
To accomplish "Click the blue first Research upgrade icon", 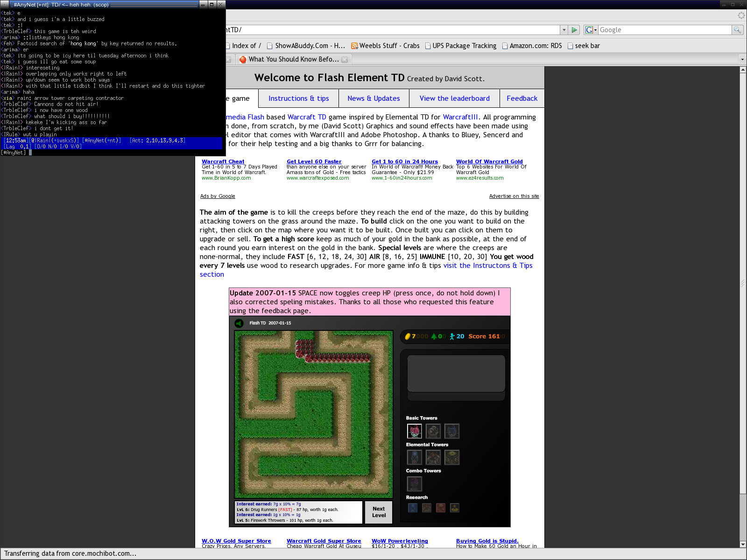I will (413, 508).
